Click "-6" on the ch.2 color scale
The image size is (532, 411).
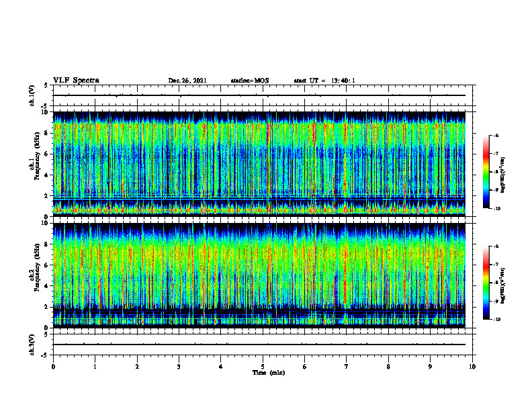(x=496, y=246)
